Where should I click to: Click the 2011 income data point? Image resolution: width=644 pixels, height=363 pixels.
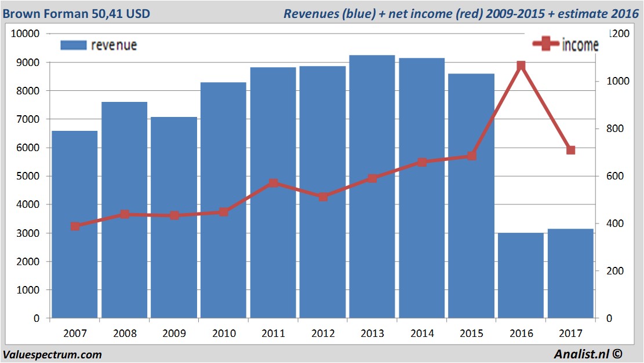274,183
